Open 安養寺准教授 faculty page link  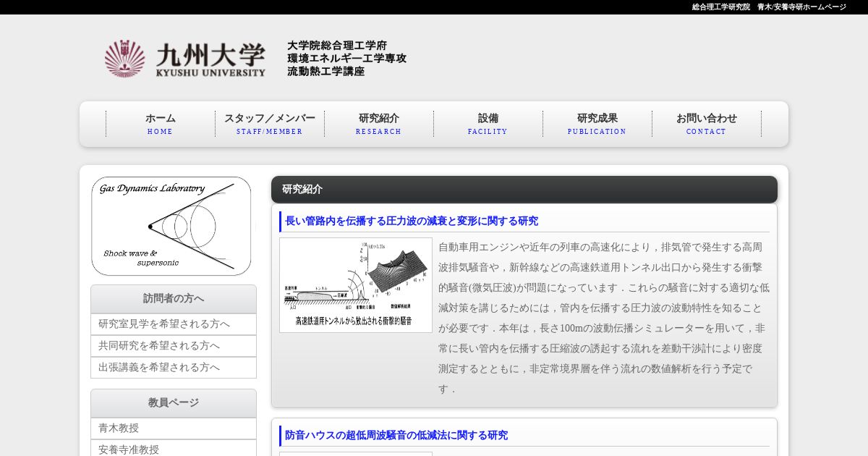click(174, 449)
